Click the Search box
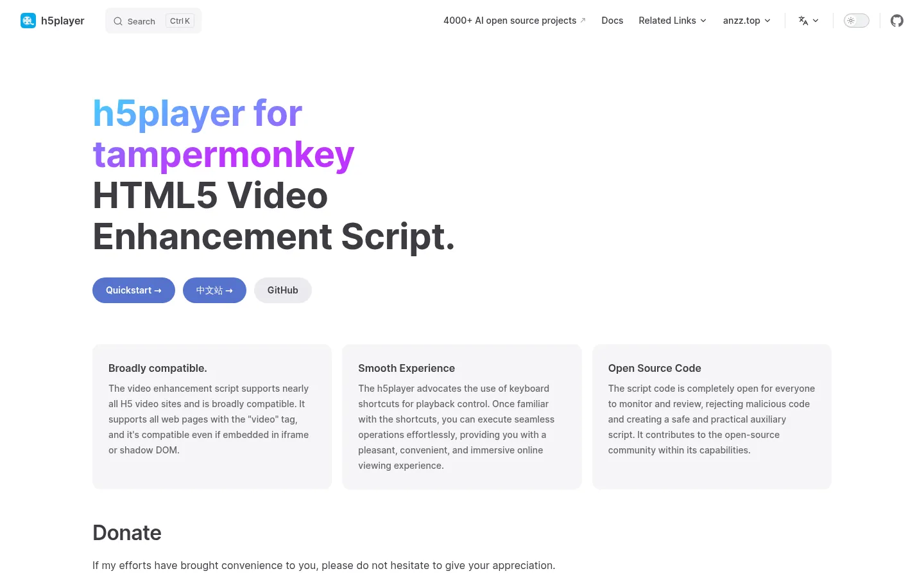This screenshot has height=578, width=924. [153, 21]
